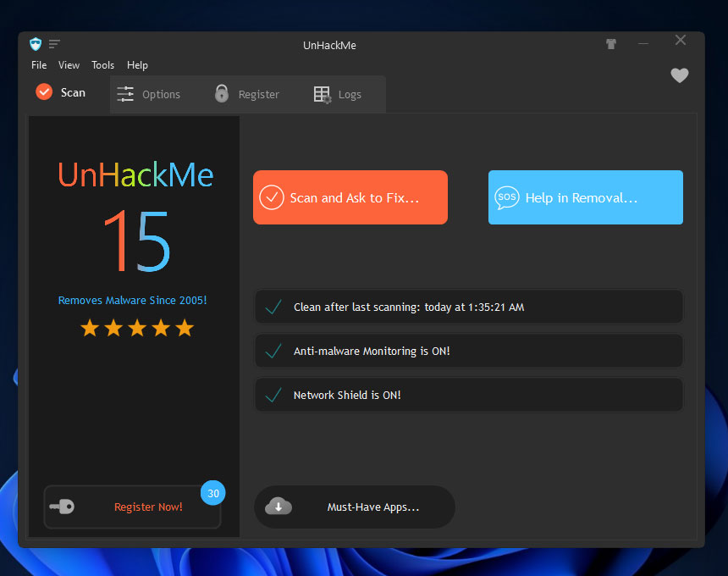
Task: Click checkmark next to Clean after last scanning
Action: (x=273, y=307)
